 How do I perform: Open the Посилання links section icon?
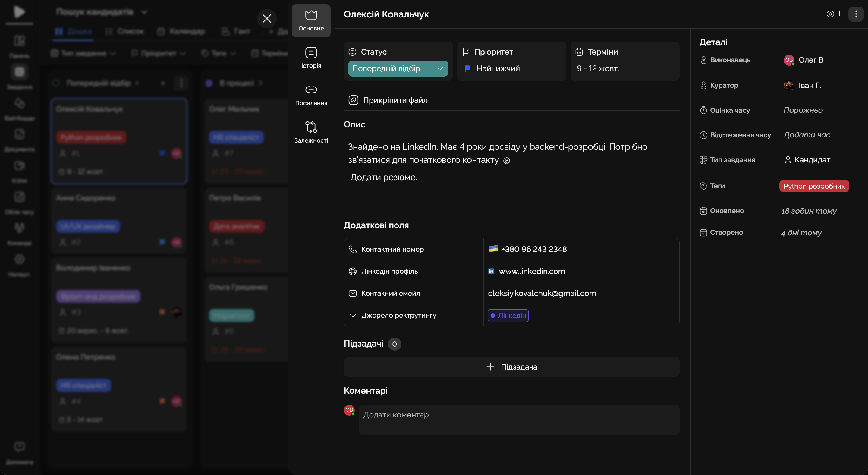click(x=311, y=90)
